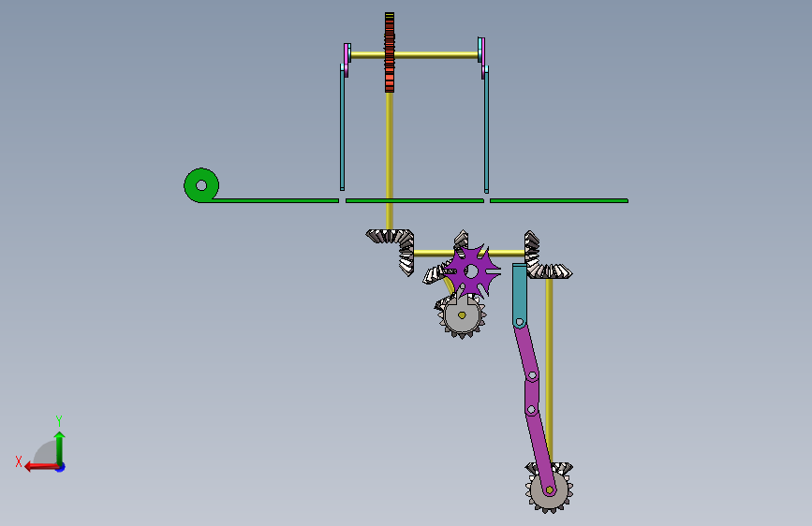Click the green Y axis of the triad
Screen dimensions: 812x526
point(60,446)
